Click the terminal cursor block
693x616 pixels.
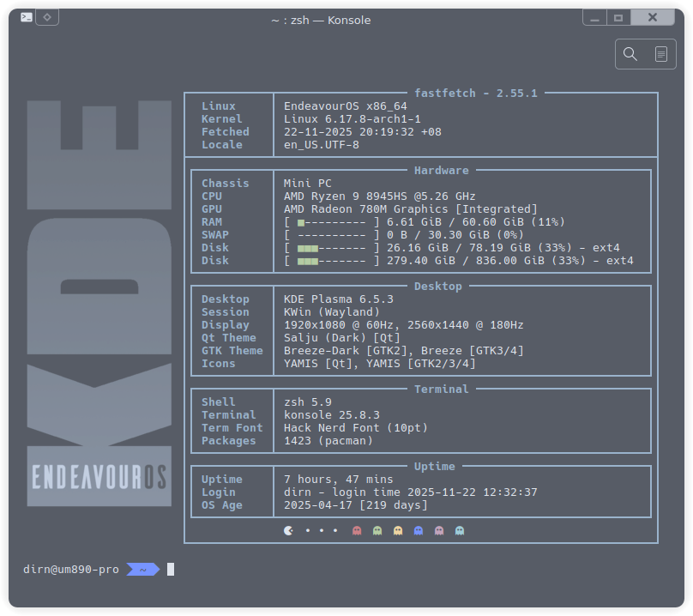(x=171, y=569)
